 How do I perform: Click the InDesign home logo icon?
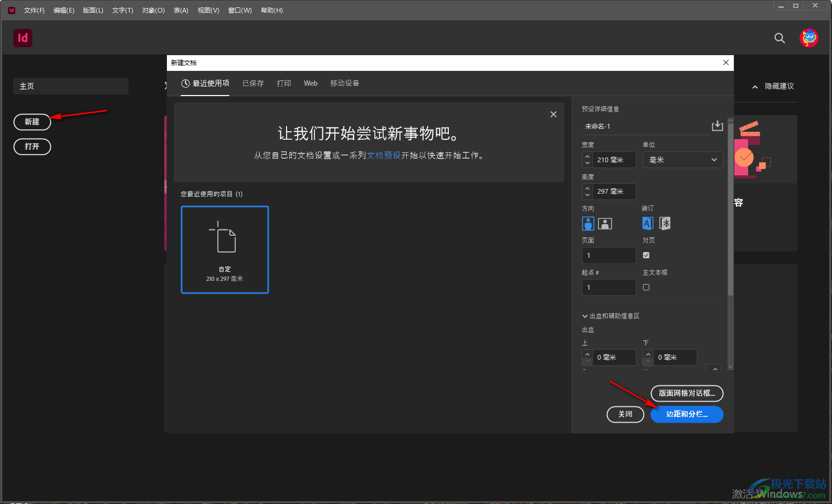23,38
